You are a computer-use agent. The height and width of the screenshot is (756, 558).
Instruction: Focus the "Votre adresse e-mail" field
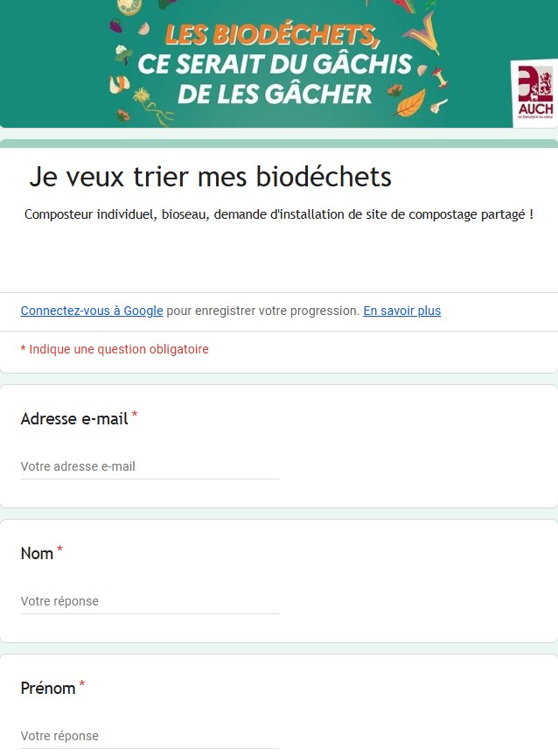coord(150,467)
